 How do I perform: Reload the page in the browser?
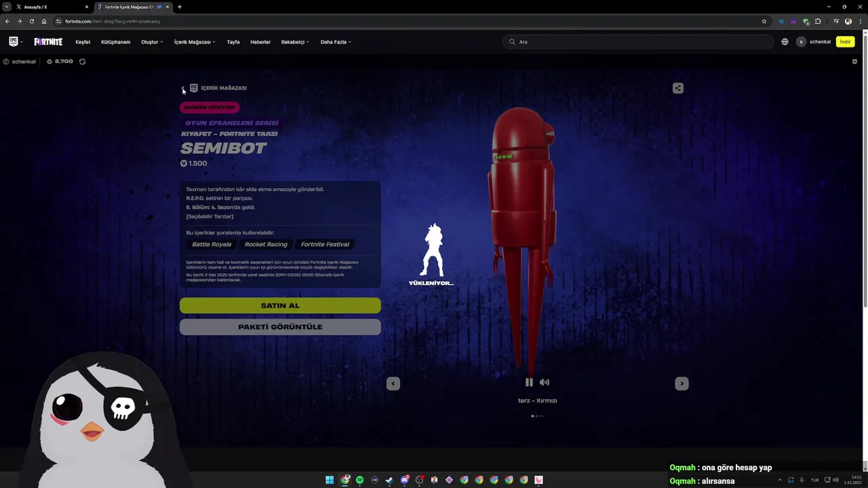pos(31,21)
